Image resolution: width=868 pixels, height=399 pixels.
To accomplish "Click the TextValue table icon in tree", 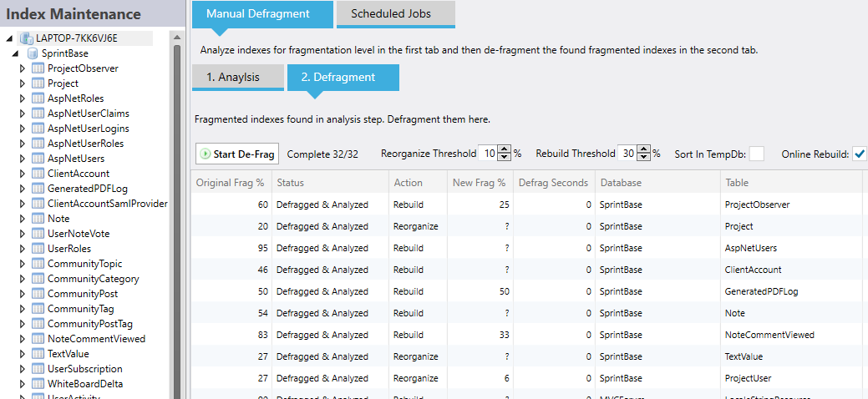I will (38, 354).
